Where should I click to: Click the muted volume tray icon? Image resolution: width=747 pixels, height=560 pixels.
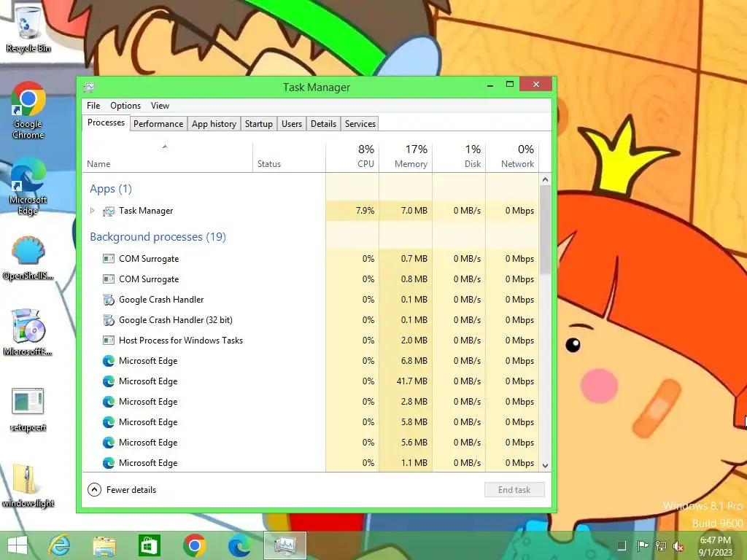pyautogui.click(x=678, y=545)
